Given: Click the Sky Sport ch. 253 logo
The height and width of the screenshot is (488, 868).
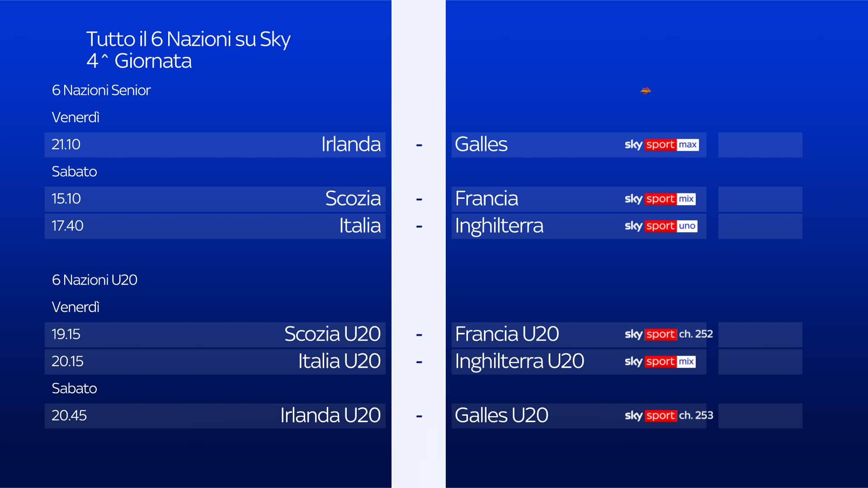Looking at the screenshot, I should point(668,416).
